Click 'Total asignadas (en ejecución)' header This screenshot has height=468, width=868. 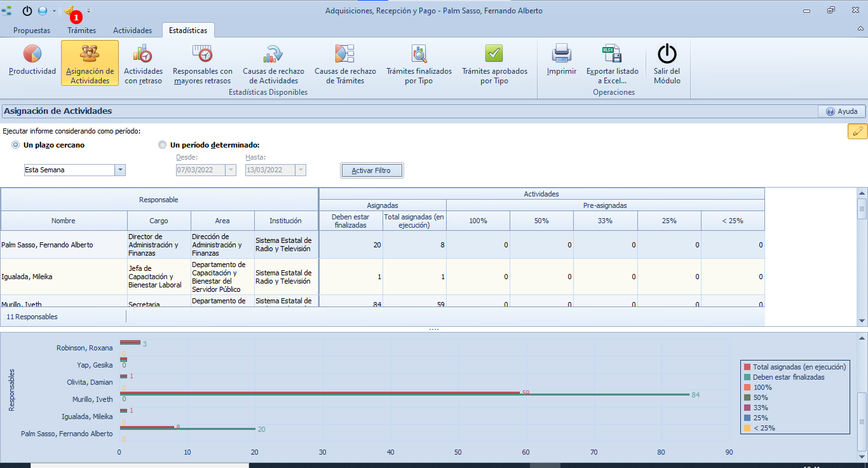414,221
